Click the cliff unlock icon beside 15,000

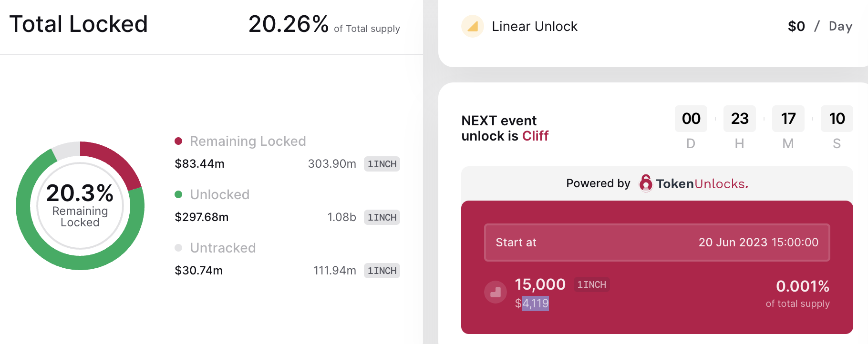pos(496,292)
